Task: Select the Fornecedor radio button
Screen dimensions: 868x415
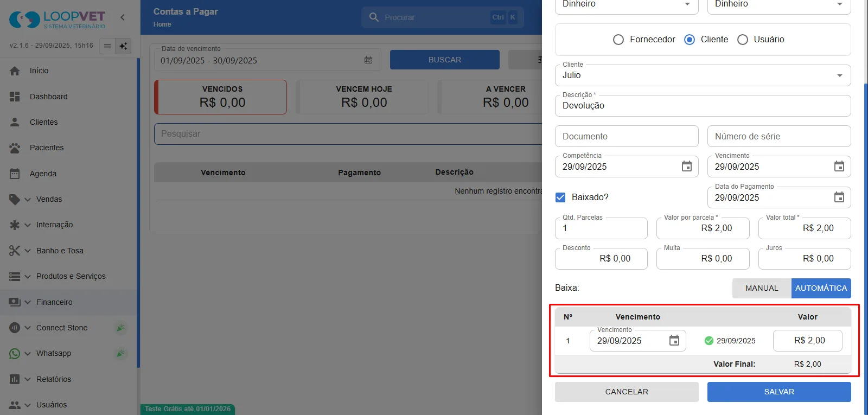Action: point(618,40)
